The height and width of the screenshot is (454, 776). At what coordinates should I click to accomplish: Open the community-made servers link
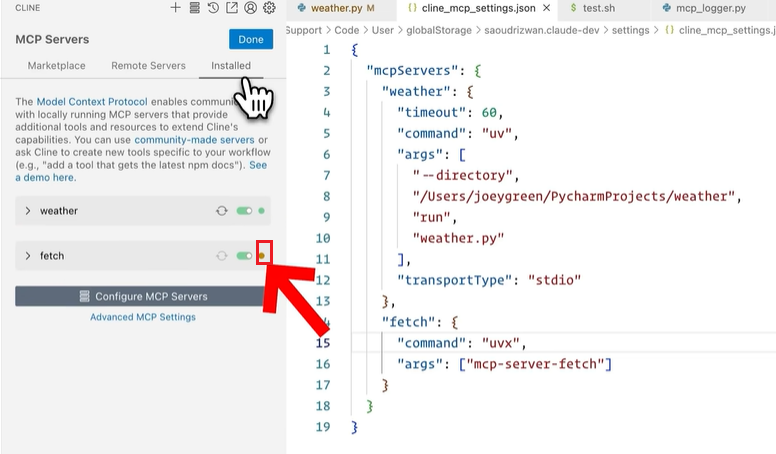click(194, 140)
